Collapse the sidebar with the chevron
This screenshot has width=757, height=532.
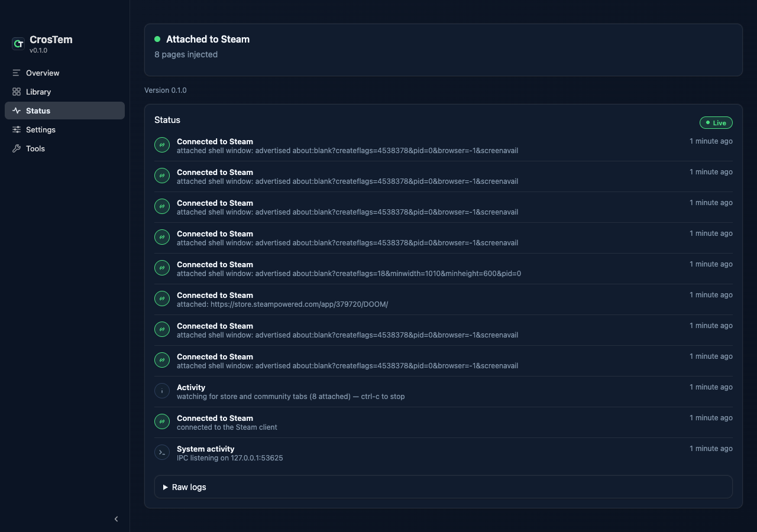pyautogui.click(x=116, y=519)
